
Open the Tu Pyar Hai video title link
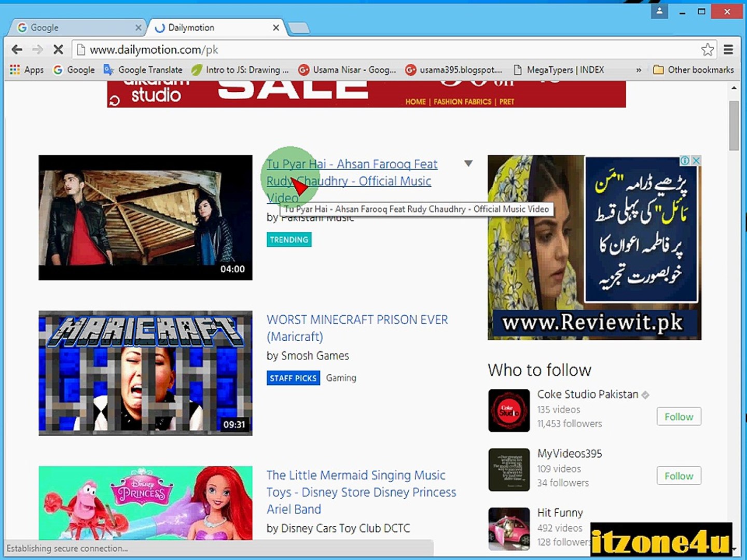(x=351, y=181)
